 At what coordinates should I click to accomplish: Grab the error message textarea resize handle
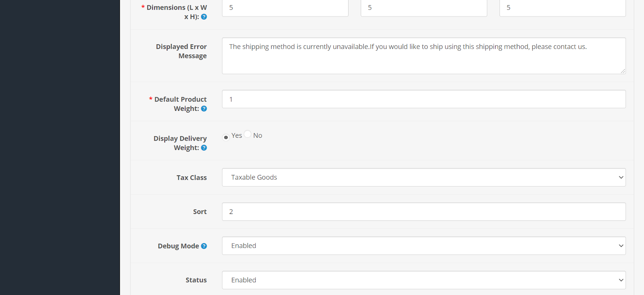coord(623,71)
